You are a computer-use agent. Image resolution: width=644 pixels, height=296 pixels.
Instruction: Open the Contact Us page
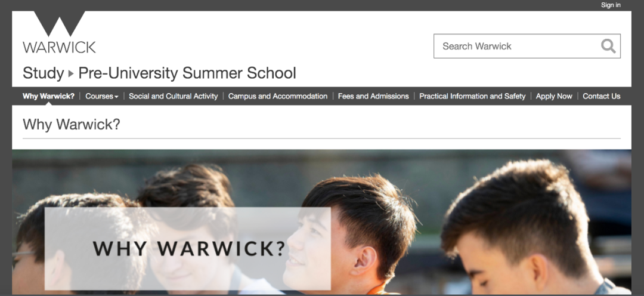pyautogui.click(x=601, y=96)
